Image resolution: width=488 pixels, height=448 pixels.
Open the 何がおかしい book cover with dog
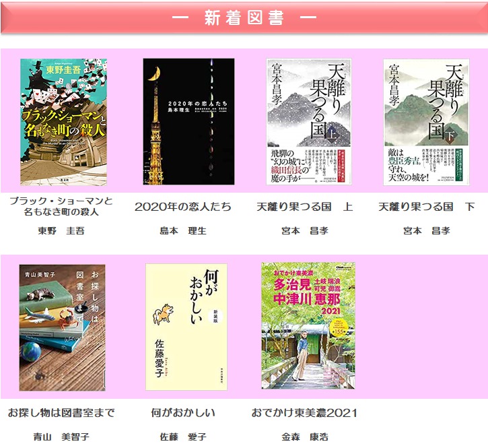tap(186, 327)
